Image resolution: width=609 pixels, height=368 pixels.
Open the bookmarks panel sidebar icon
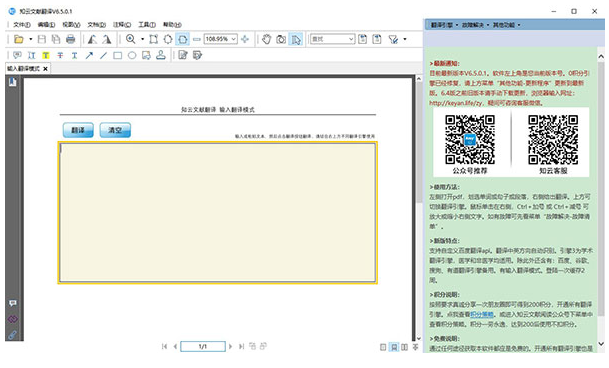tap(13, 82)
